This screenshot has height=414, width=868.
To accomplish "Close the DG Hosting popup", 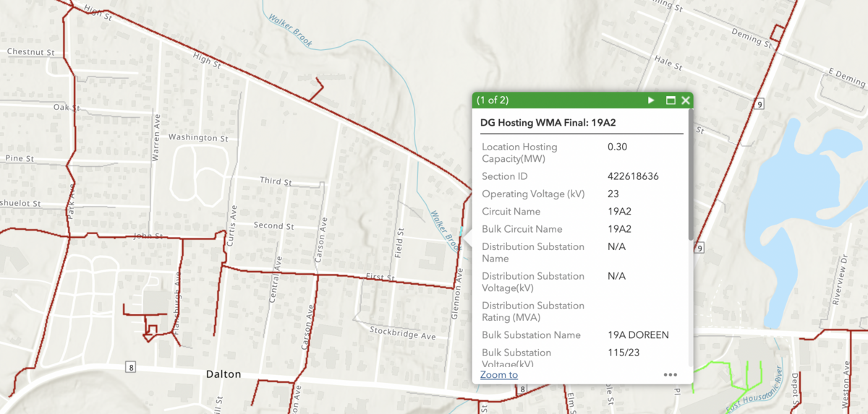I will [686, 100].
